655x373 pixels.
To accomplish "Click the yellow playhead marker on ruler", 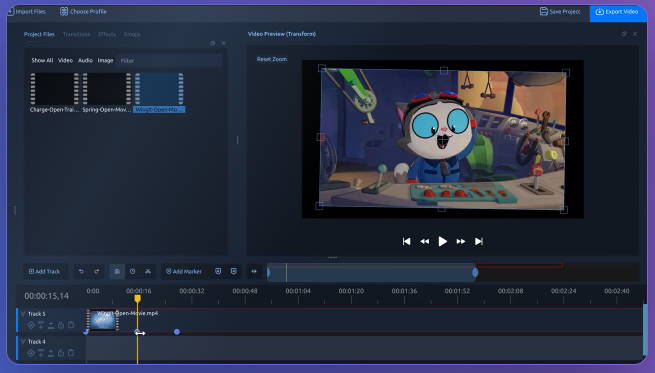I will click(x=137, y=298).
